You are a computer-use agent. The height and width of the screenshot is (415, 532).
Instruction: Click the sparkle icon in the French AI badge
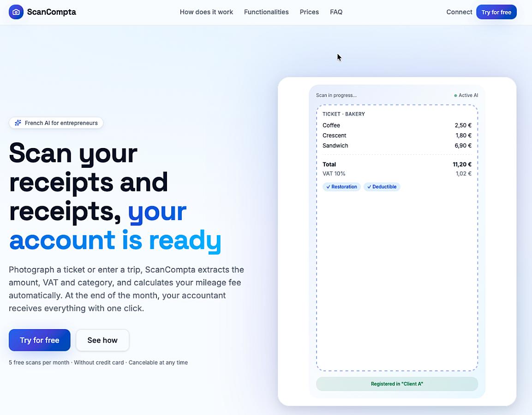click(18, 123)
